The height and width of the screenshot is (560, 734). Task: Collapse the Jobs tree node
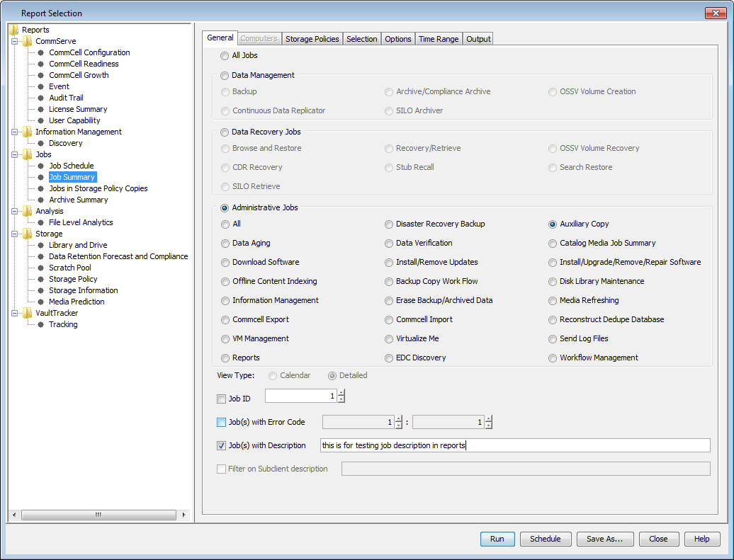point(14,154)
